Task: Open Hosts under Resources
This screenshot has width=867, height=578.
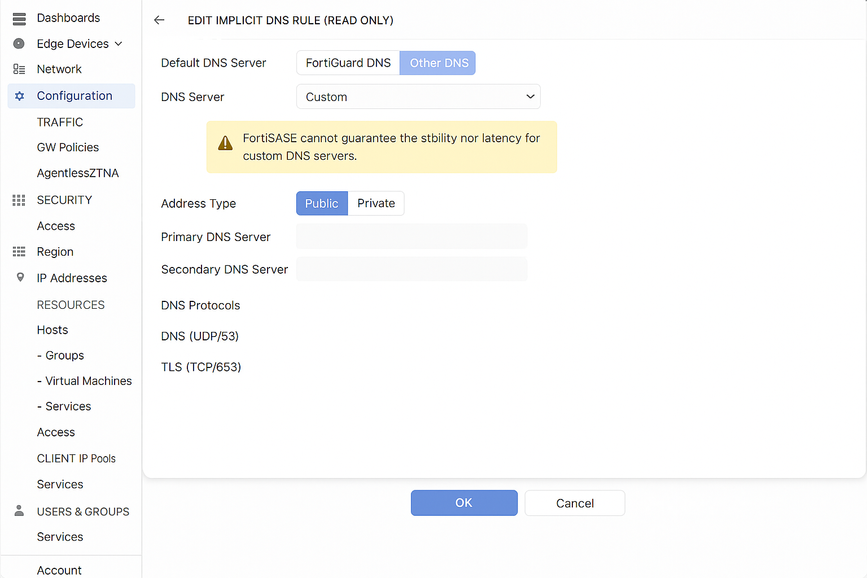Action: point(53,330)
